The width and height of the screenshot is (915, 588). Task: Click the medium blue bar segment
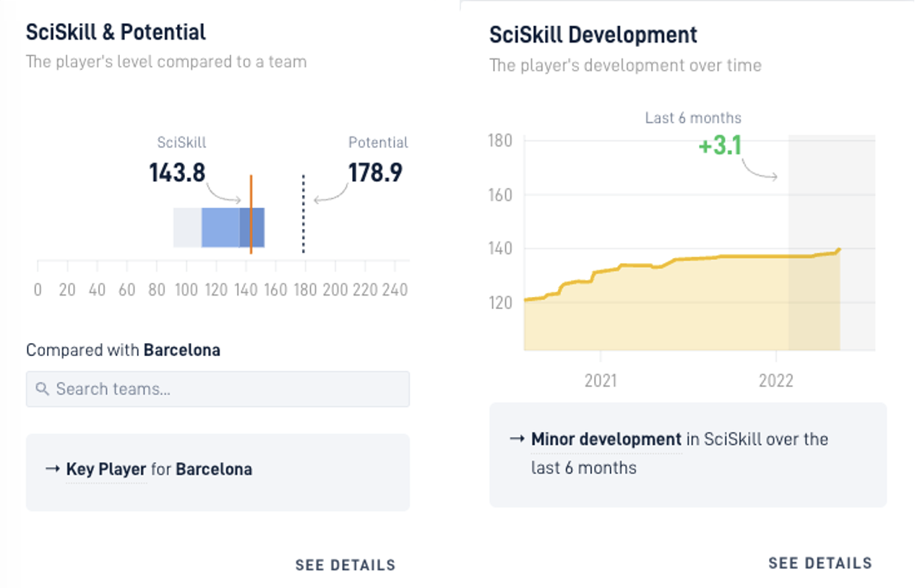(x=220, y=228)
